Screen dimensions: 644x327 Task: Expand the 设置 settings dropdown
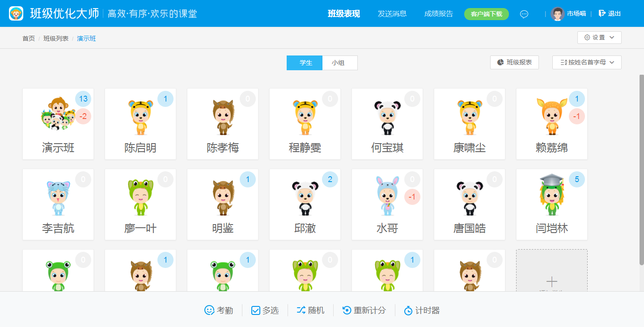pos(599,38)
